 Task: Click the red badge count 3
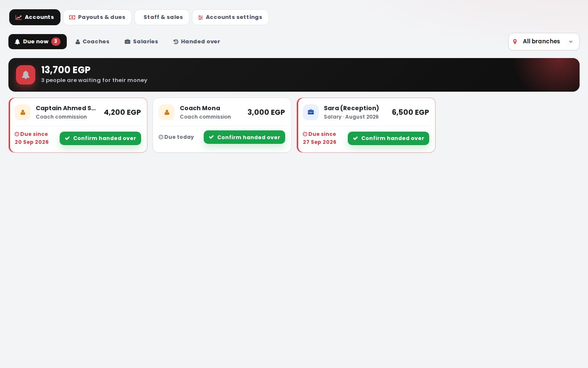coord(56,41)
